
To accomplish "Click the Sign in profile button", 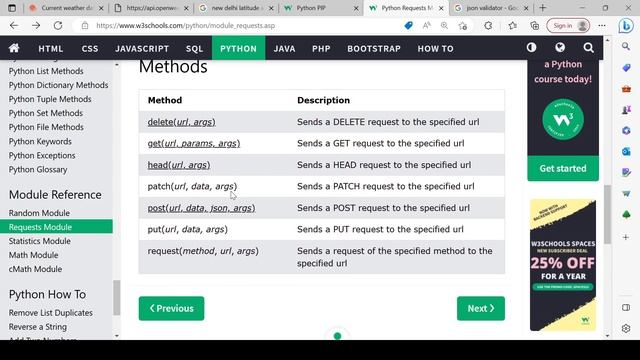I will click(x=568, y=25).
